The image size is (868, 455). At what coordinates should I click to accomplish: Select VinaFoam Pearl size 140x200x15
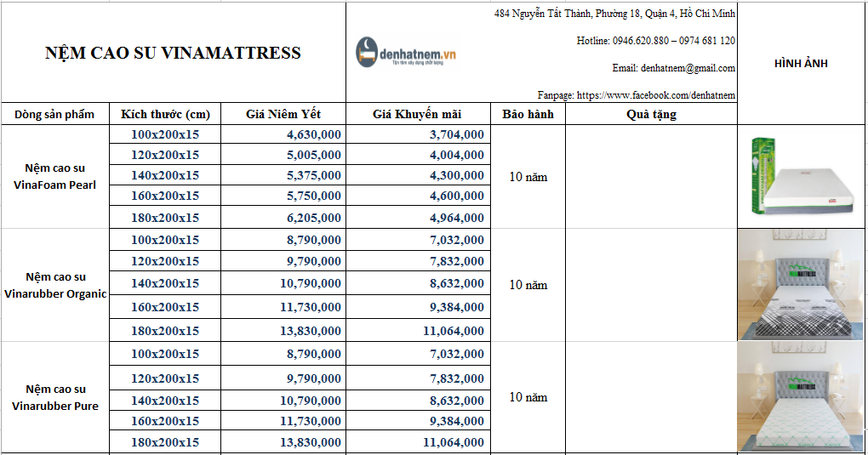pyautogui.click(x=165, y=175)
